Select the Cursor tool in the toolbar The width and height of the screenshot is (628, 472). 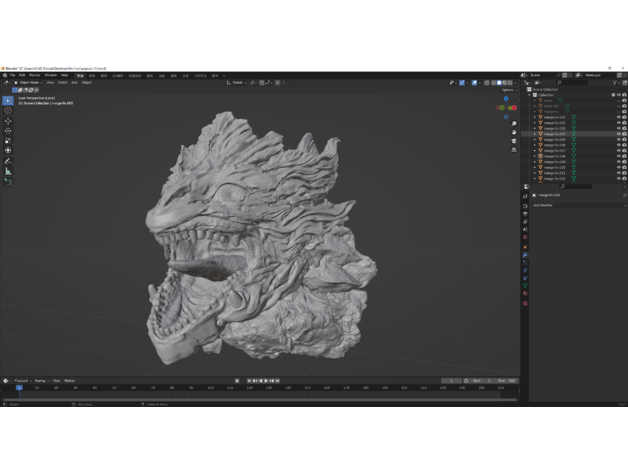(8, 111)
